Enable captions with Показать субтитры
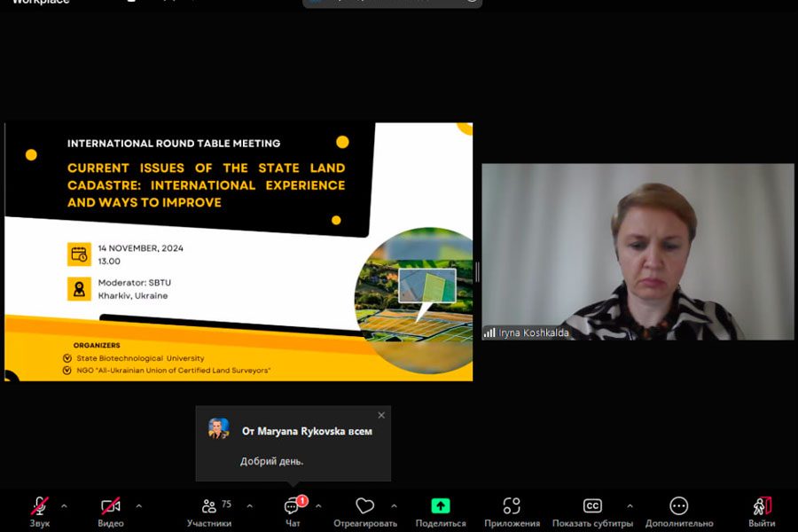 tap(592, 511)
